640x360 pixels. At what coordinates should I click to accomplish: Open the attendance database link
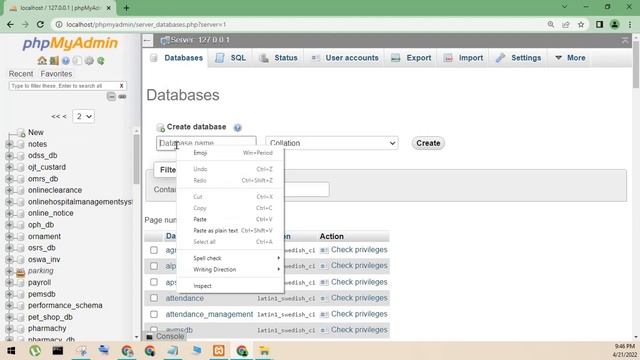pyautogui.click(x=184, y=298)
